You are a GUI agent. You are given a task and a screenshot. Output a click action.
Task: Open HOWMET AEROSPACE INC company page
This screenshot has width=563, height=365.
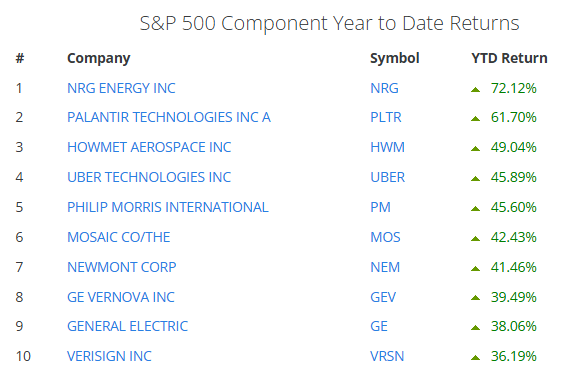click(149, 147)
